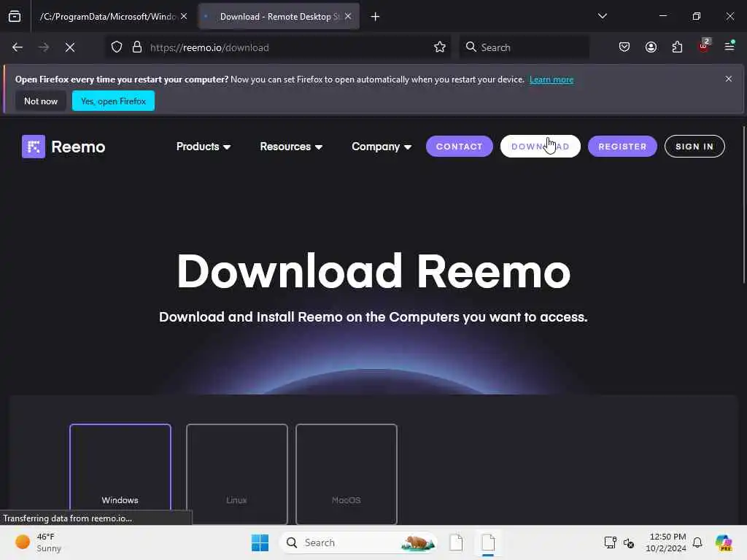Open the Learn more link
The height and width of the screenshot is (560, 747).
coord(551,79)
